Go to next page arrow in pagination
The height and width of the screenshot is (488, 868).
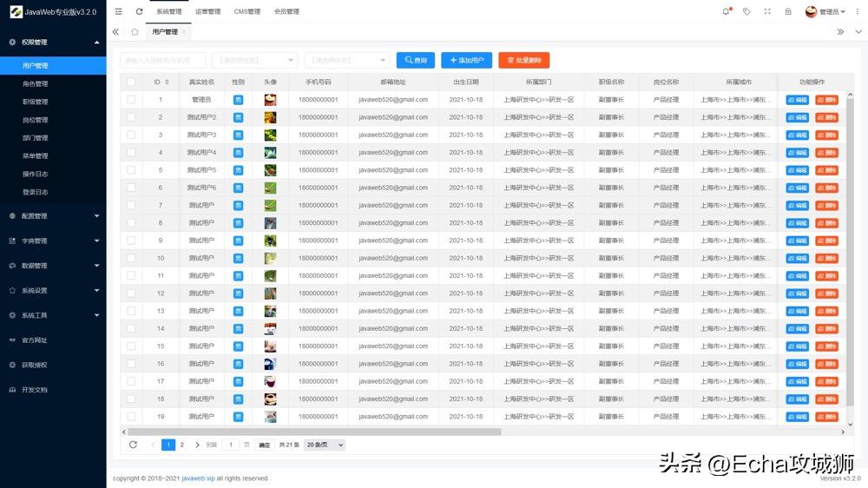point(197,445)
